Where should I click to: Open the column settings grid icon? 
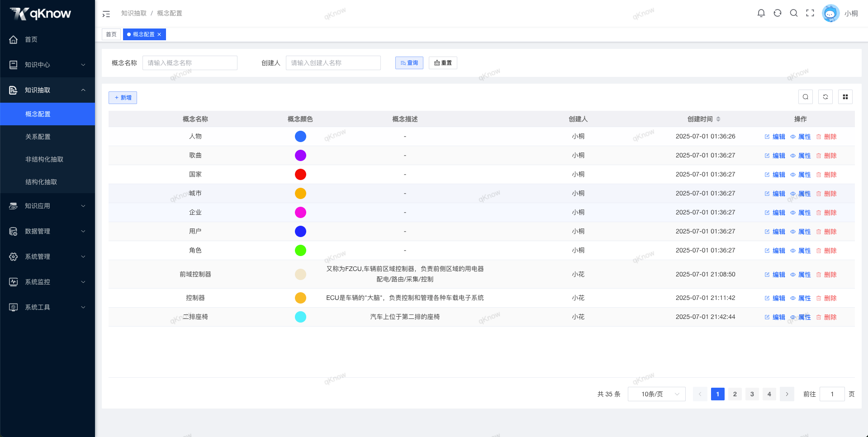[x=845, y=97]
